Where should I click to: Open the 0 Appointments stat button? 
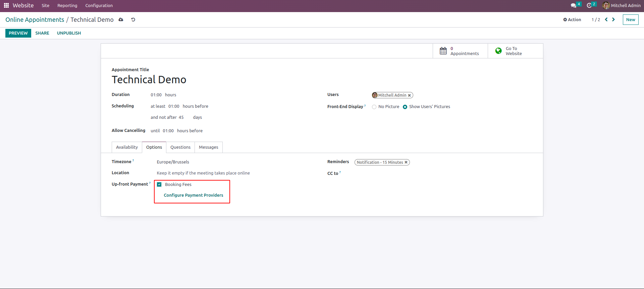(x=460, y=51)
